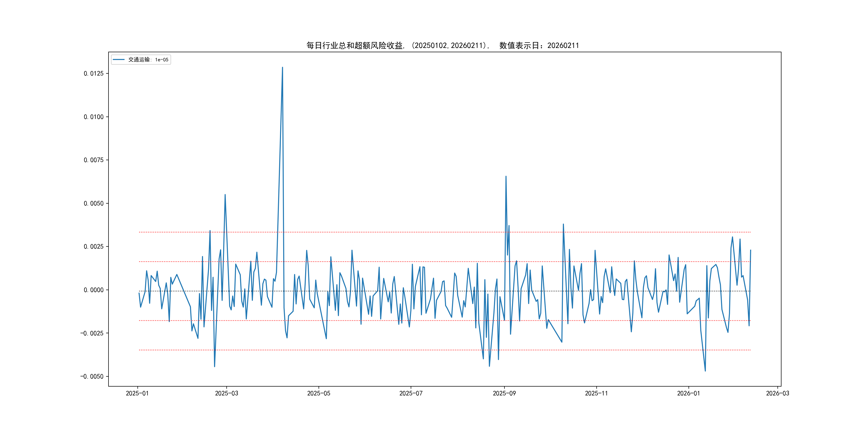The height and width of the screenshot is (434, 868).
Task: Click the October 2025 spike peak
Action: coord(563,225)
